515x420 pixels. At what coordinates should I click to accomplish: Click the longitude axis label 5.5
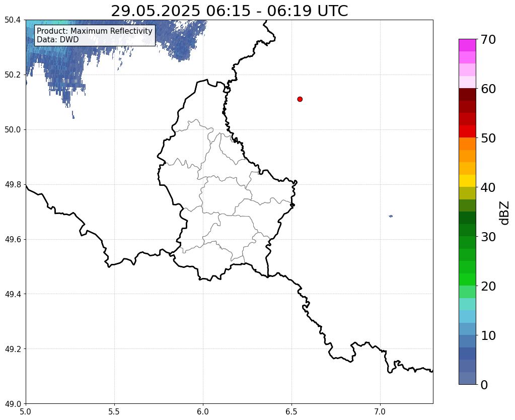(x=114, y=411)
